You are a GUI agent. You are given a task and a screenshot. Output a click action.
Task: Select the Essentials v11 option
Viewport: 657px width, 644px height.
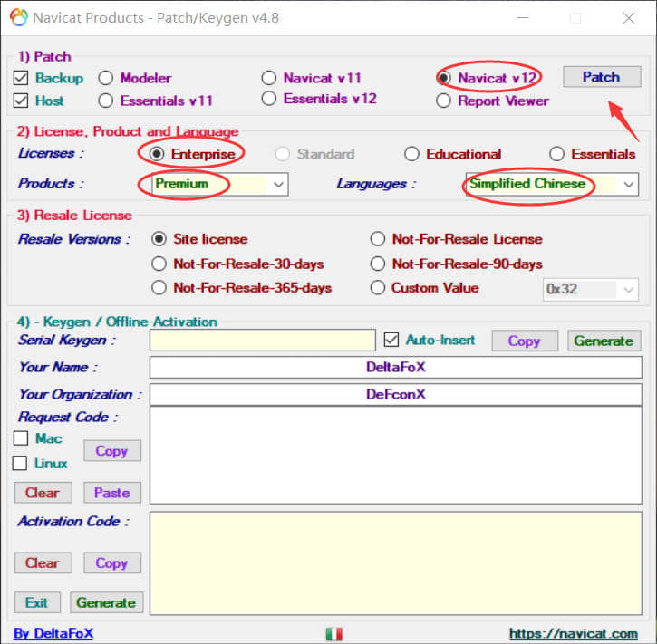[x=106, y=101]
